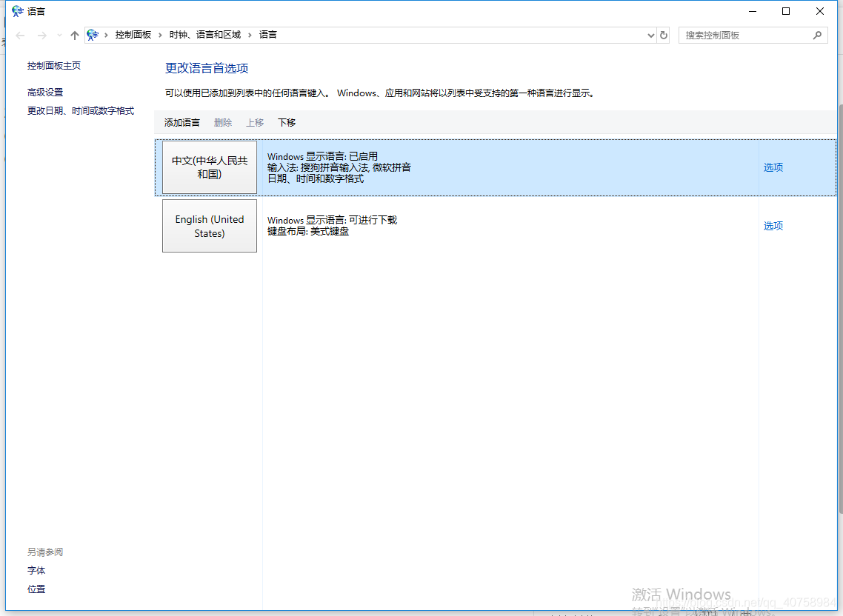
Task: Open the address bar history dropdown
Action: [651, 36]
